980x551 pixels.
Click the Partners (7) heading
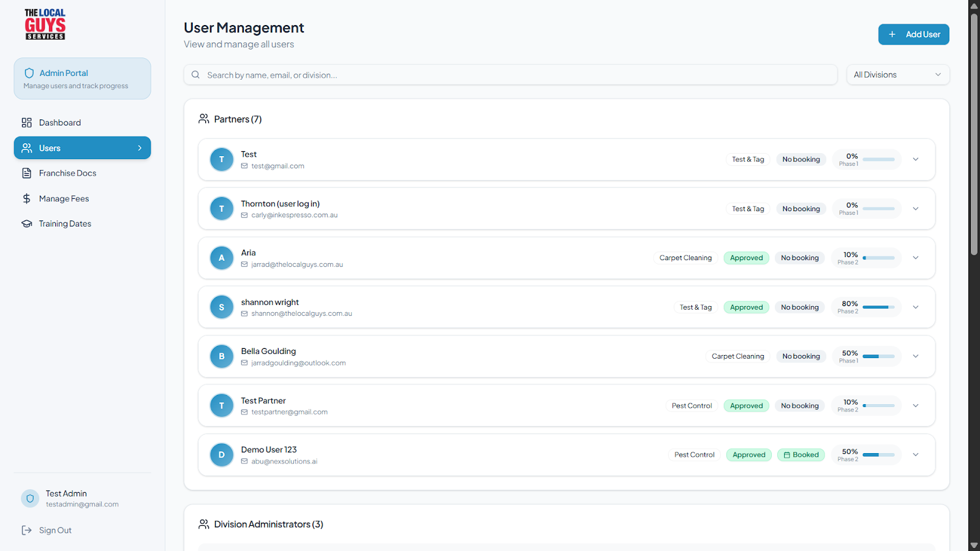(238, 119)
